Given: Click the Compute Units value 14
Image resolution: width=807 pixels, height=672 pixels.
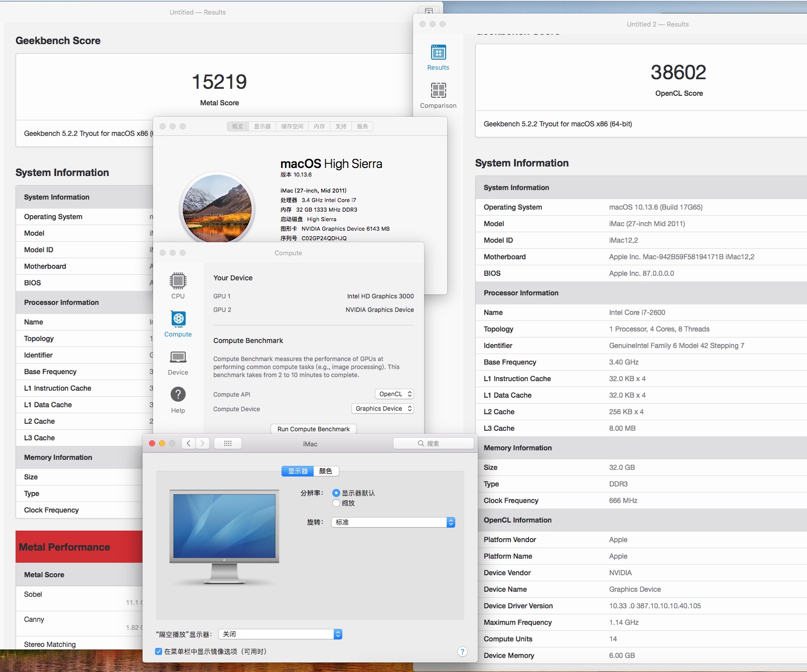Looking at the screenshot, I should [613, 639].
